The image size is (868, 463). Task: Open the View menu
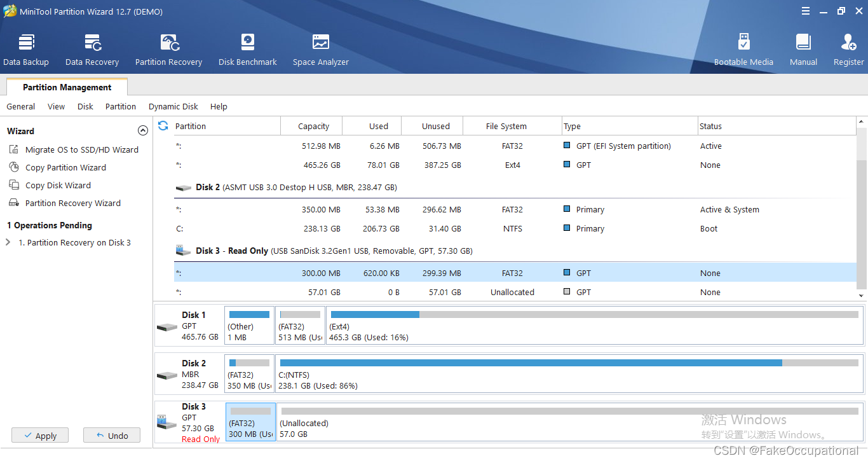56,106
